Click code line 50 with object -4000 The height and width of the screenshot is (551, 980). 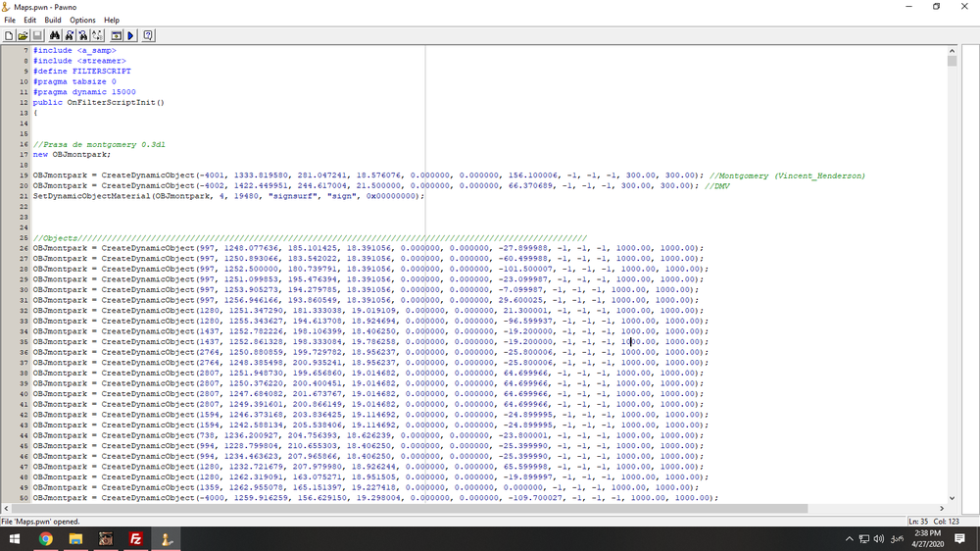(375, 498)
